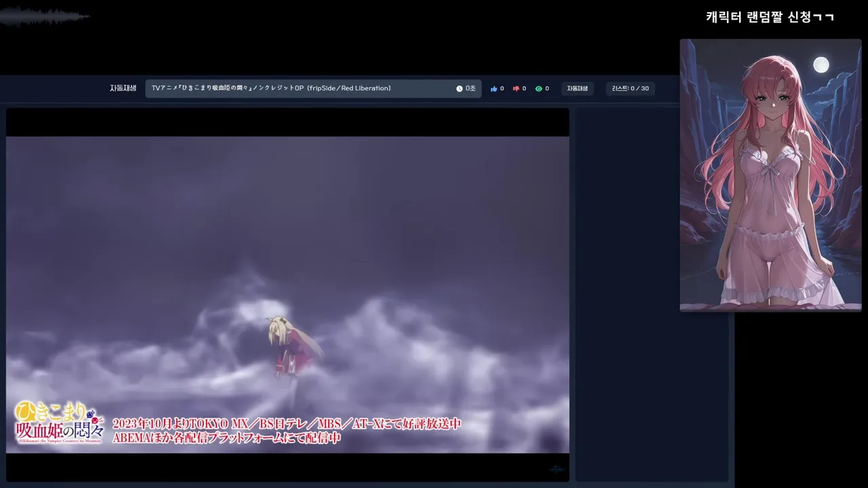Click the 자동재생 label left of the title bar
Screen dimensions: 868x488
click(123, 89)
